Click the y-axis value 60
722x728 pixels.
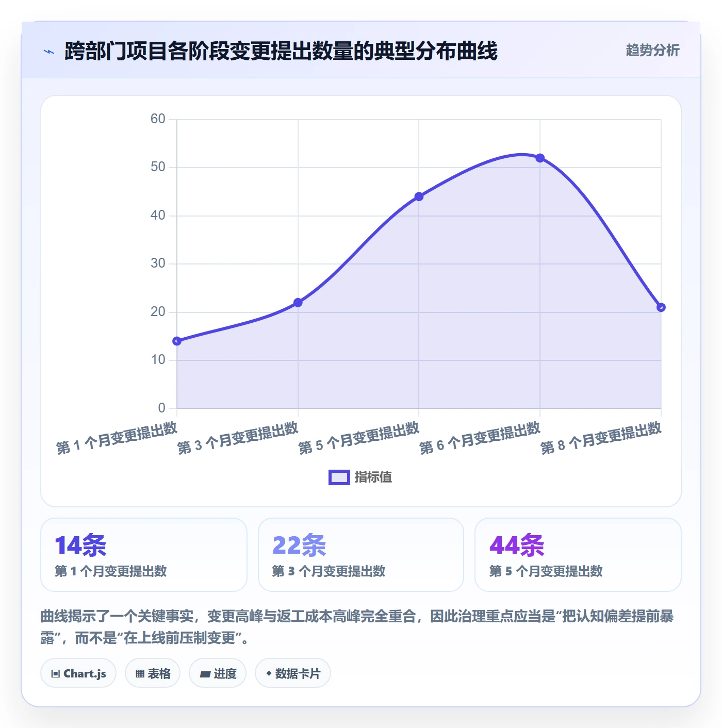click(x=158, y=119)
